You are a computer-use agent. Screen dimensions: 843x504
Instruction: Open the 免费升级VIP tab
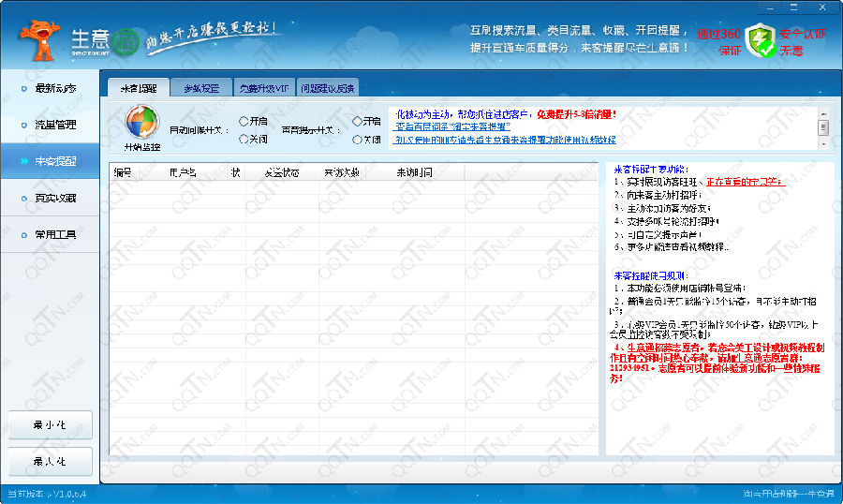click(x=263, y=88)
